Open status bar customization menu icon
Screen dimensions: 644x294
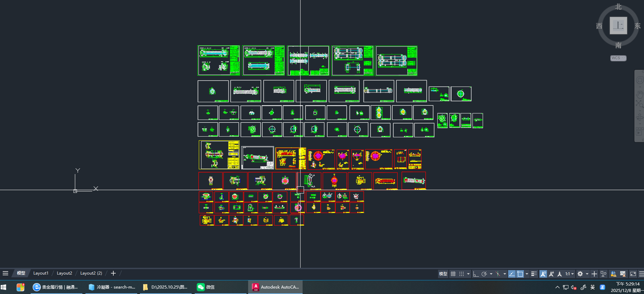click(x=641, y=274)
